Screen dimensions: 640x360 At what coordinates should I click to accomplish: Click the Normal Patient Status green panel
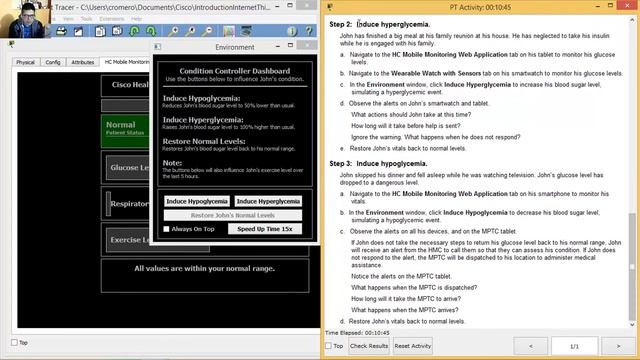click(x=125, y=131)
